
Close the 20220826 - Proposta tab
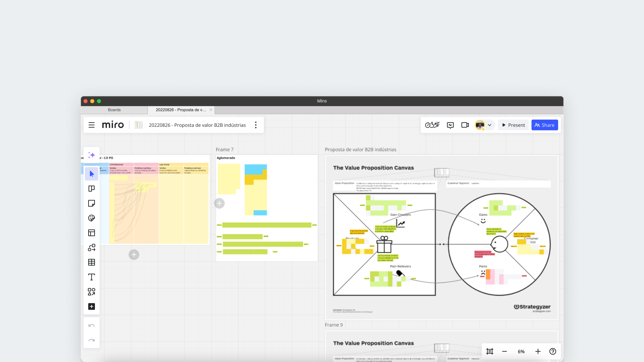pos(211,110)
